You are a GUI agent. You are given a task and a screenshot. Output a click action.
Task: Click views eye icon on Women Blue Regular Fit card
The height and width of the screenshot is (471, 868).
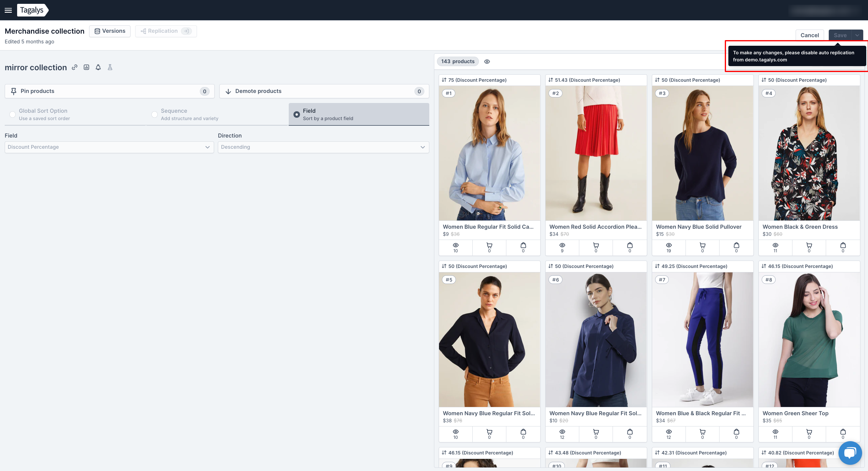pyautogui.click(x=456, y=245)
